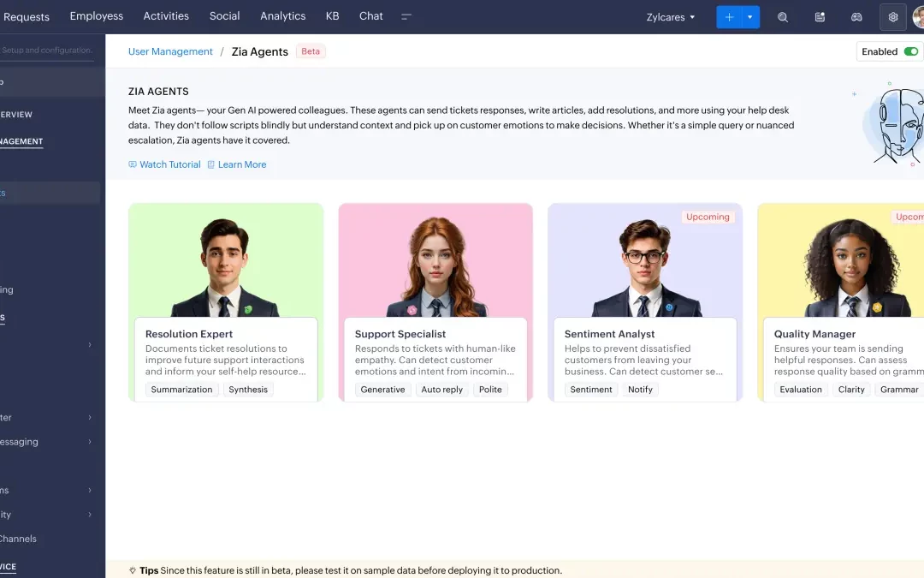Image resolution: width=924 pixels, height=578 pixels.
Task: Click User Management breadcrumb link
Action: pyautogui.click(x=170, y=51)
